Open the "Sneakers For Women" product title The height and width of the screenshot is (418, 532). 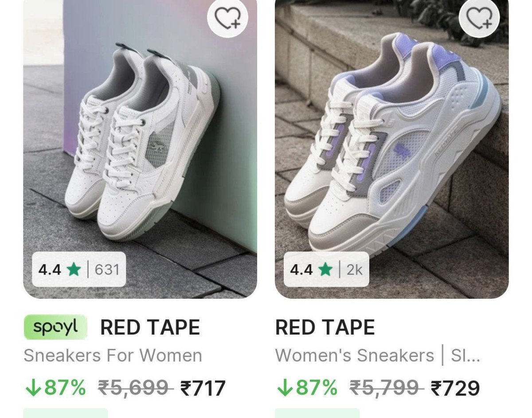click(113, 355)
